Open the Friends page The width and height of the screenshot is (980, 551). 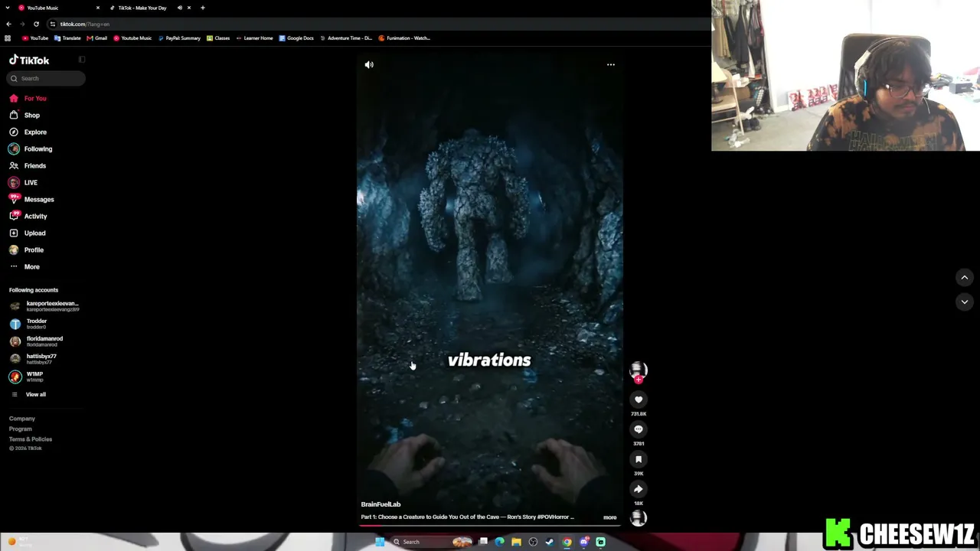pos(28,166)
